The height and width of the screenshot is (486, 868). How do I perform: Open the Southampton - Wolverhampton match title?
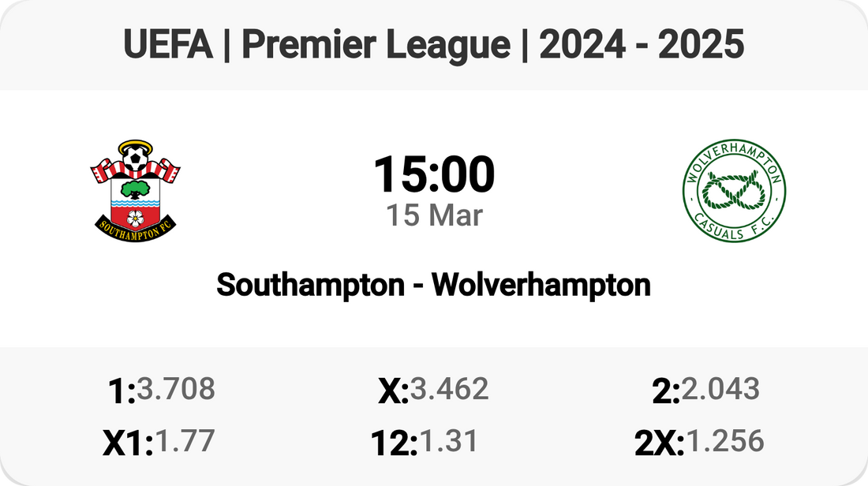[x=434, y=285]
